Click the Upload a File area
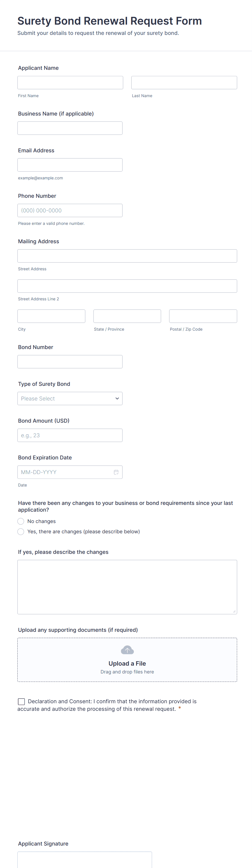This screenshot has width=252, height=868. 127,660
